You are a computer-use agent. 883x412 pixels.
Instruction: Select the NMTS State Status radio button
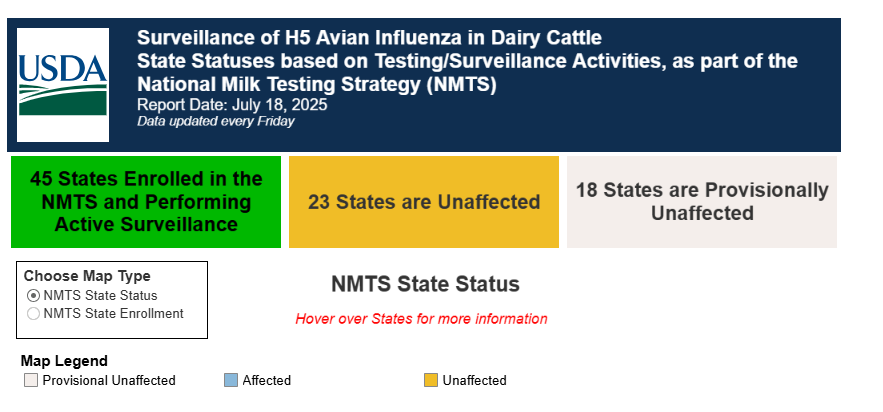[x=33, y=295]
